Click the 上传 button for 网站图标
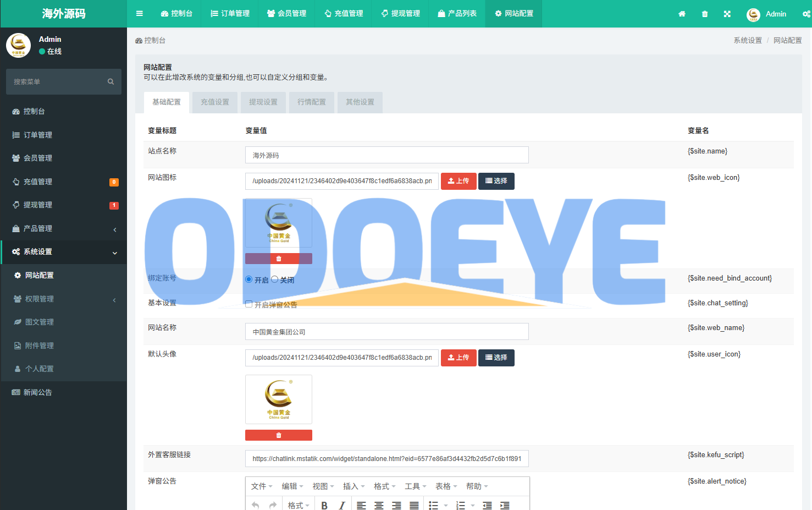The height and width of the screenshot is (510, 812). 459,181
